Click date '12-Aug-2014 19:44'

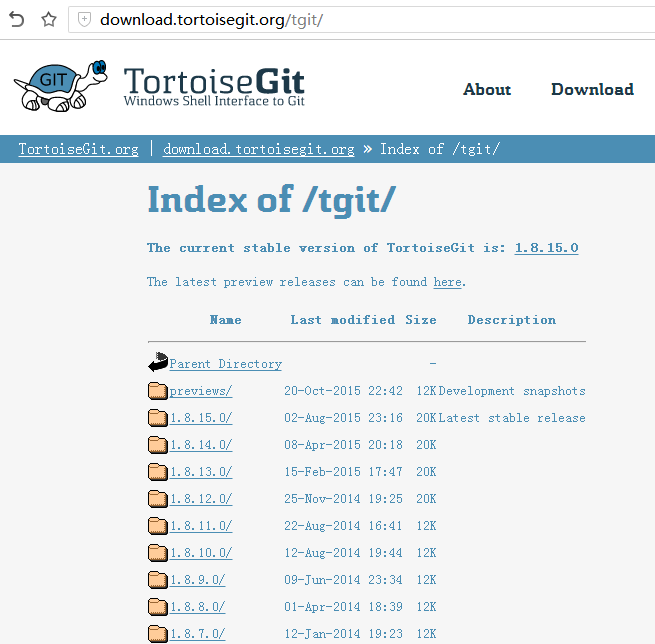[343, 553]
